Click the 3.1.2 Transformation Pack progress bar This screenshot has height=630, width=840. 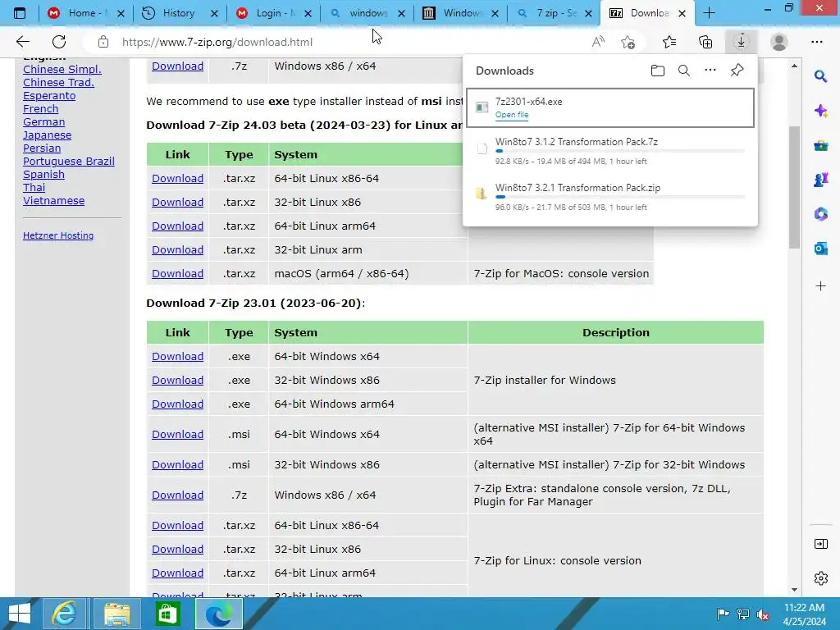tap(620, 151)
